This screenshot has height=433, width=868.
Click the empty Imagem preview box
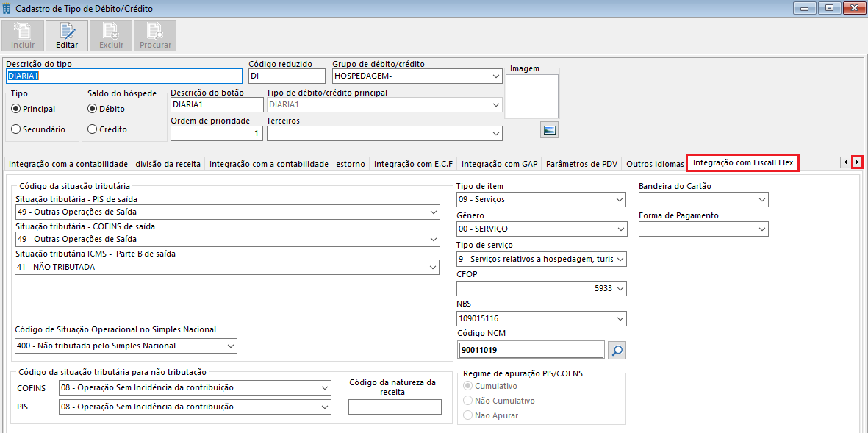(x=532, y=96)
